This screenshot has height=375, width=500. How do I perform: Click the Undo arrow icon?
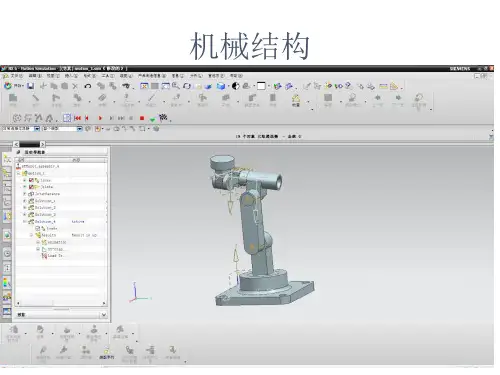tap(88, 86)
